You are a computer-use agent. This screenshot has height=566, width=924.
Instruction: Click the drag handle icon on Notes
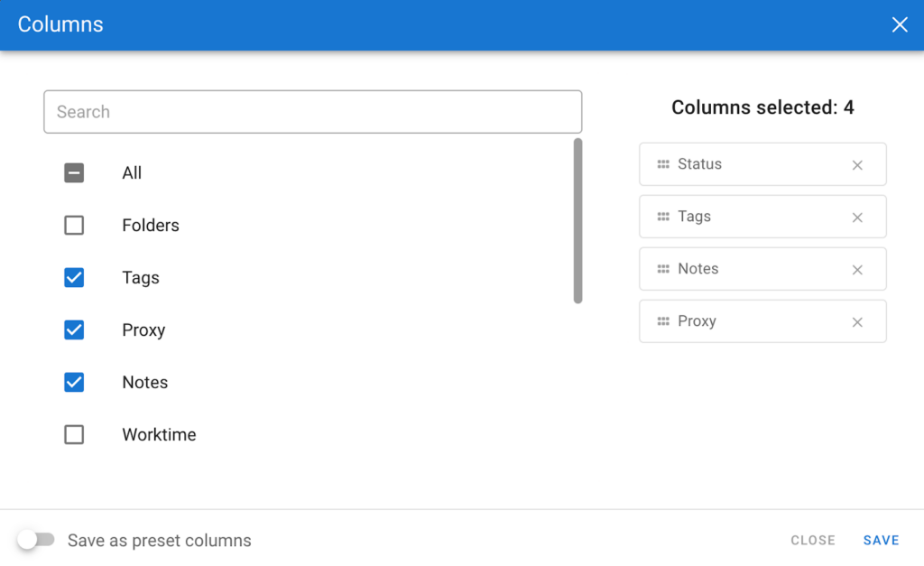tap(663, 269)
